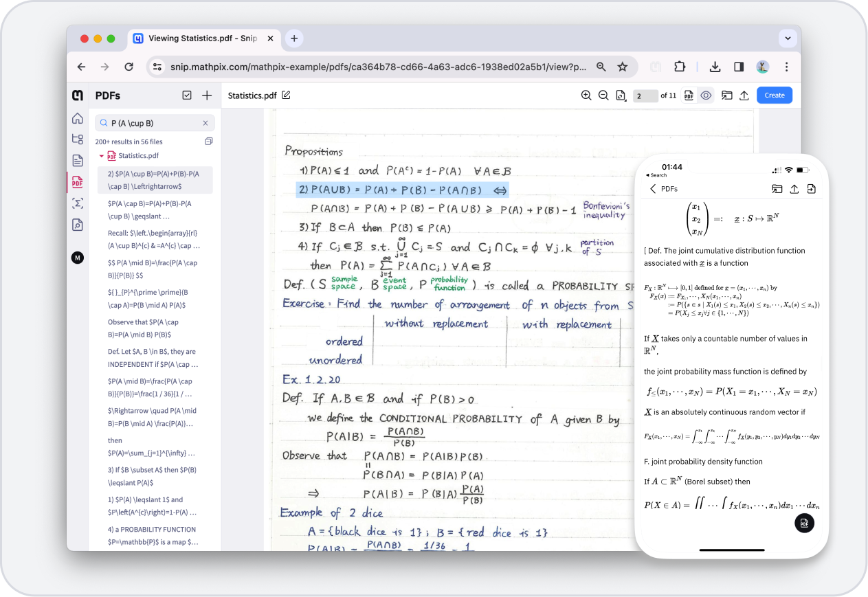The height and width of the screenshot is (597, 868).
Task: Click the search field containing P (A \cup B)
Action: tap(155, 123)
